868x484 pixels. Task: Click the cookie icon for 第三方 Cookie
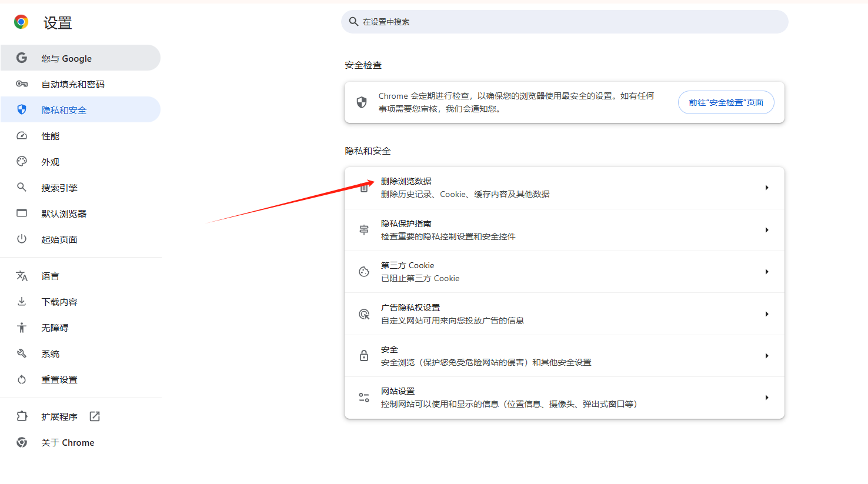pos(364,272)
